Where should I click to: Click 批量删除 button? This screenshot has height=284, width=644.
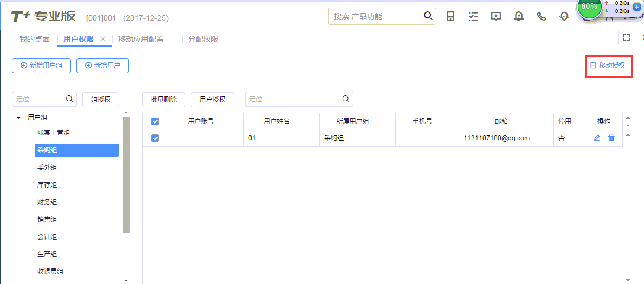[164, 100]
